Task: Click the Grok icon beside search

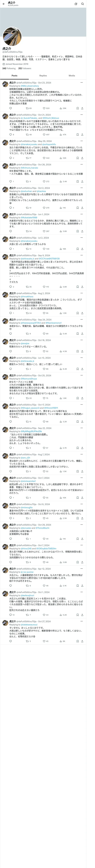Action: click(x=76, y=4)
